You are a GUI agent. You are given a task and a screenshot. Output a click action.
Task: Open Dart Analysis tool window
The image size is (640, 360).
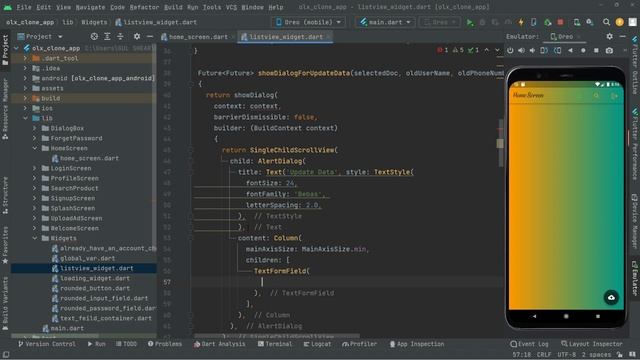coord(220,344)
